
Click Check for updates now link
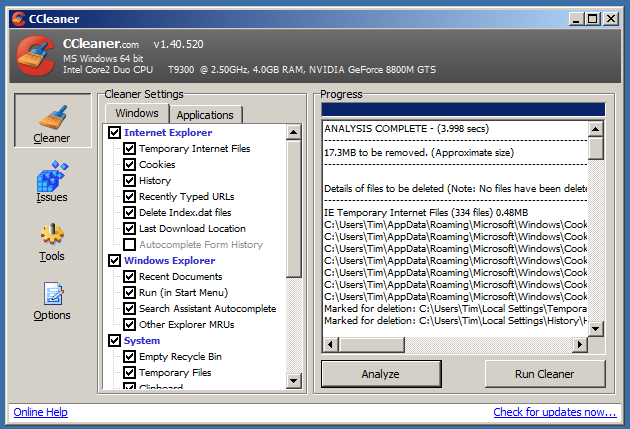(x=555, y=412)
